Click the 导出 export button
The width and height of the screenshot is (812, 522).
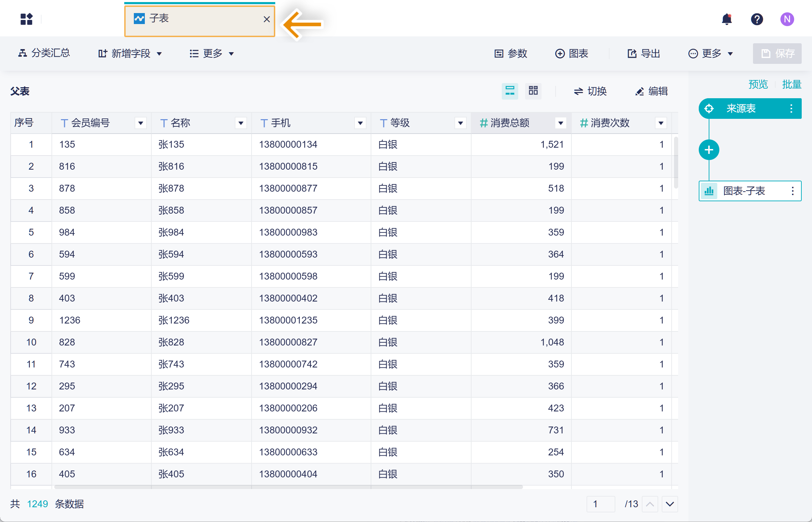click(x=644, y=54)
